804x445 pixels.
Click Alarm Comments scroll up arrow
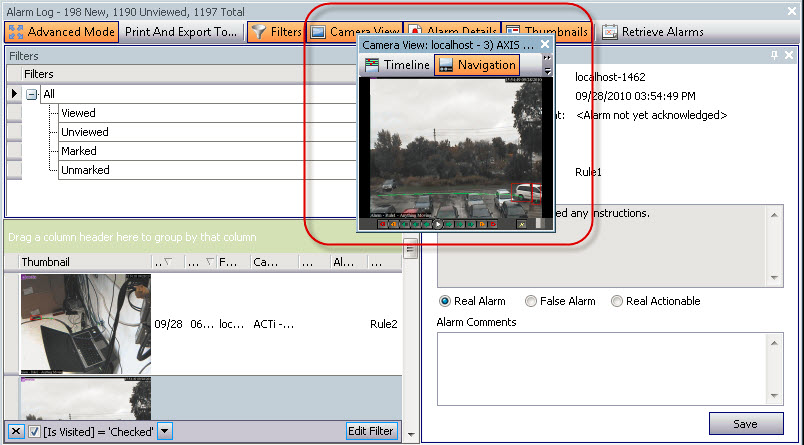pyautogui.click(x=774, y=343)
